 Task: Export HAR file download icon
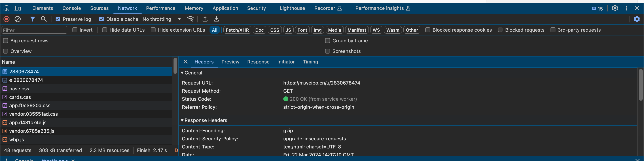point(216,19)
